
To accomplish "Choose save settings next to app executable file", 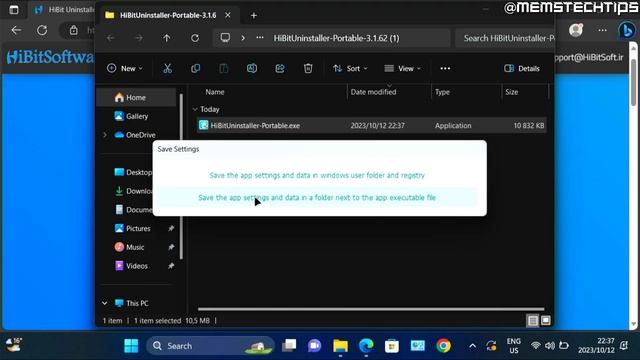I will click(x=317, y=198).
